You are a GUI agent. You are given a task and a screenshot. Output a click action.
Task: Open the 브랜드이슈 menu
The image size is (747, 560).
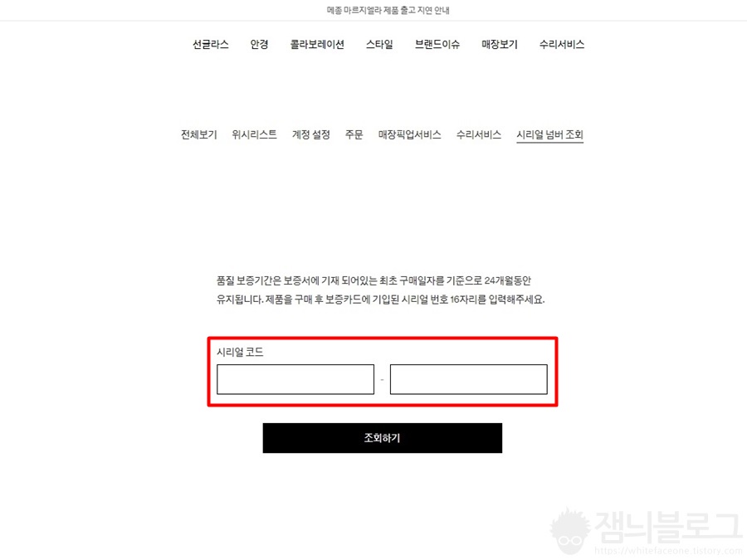[x=437, y=44]
